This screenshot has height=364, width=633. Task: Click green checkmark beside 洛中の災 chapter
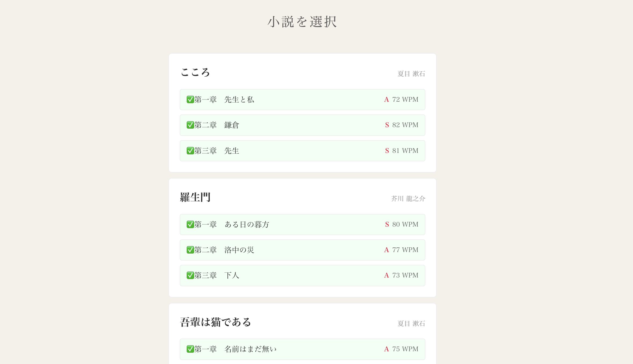[190, 250]
